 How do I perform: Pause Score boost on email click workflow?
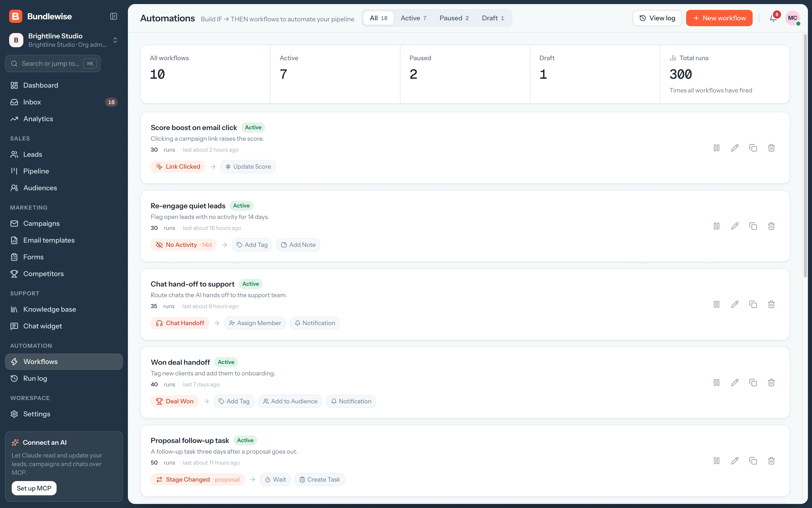click(x=716, y=148)
